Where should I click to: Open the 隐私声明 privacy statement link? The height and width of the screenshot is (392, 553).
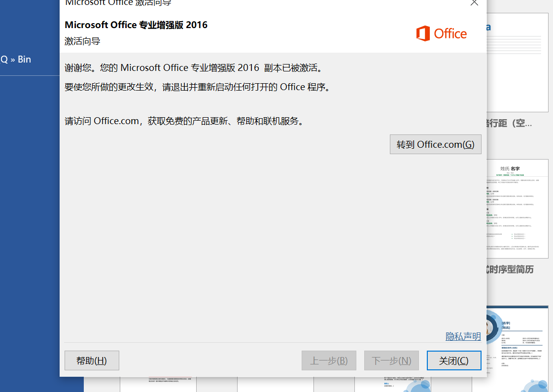point(463,336)
